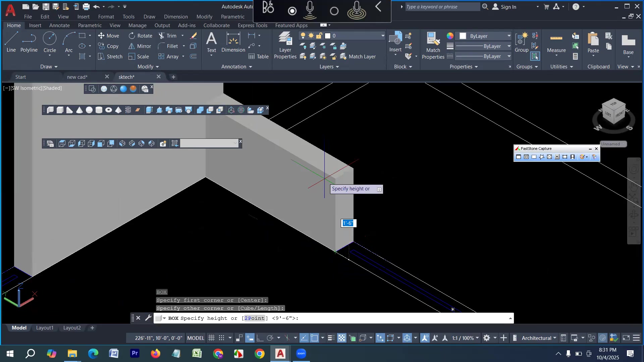Open the Create Camera tool

tap(163, 144)
